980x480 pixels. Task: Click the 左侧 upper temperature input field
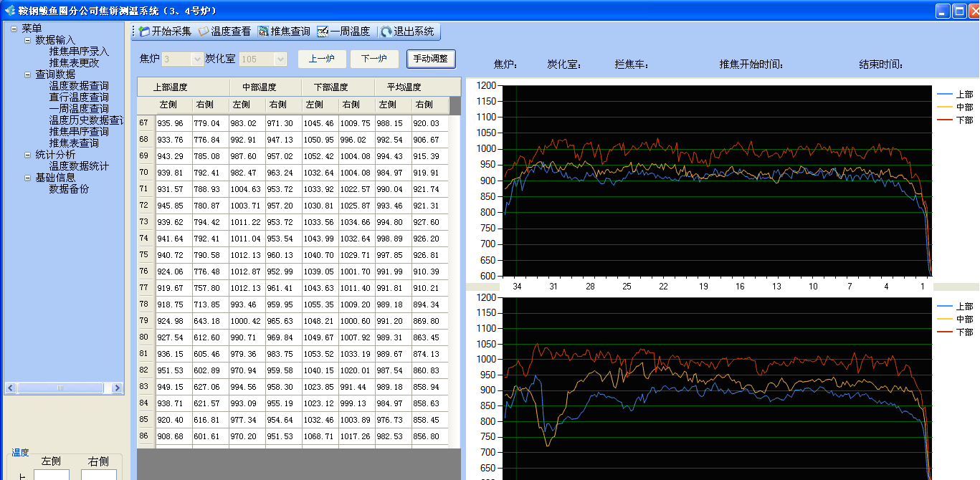[x=52, y=475]
